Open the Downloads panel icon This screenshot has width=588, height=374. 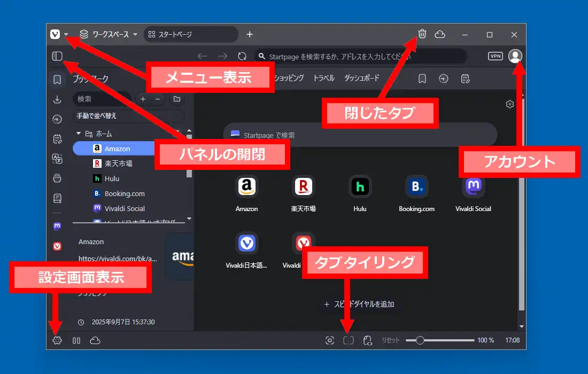57,99
